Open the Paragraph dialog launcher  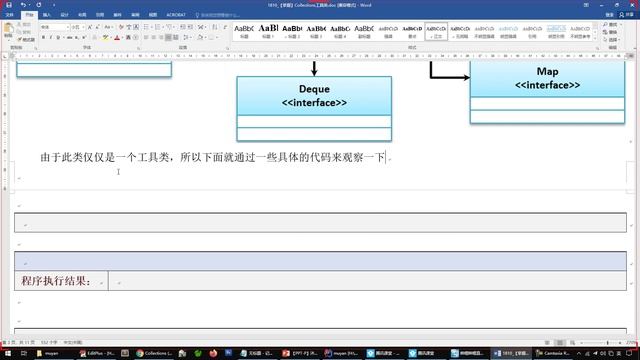coord(228,48)
